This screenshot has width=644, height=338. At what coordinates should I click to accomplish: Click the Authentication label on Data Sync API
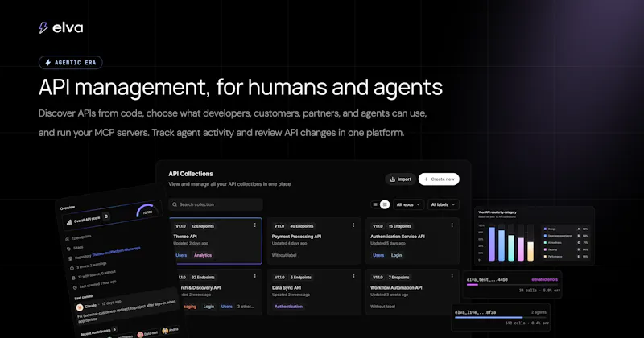[288, 307]
